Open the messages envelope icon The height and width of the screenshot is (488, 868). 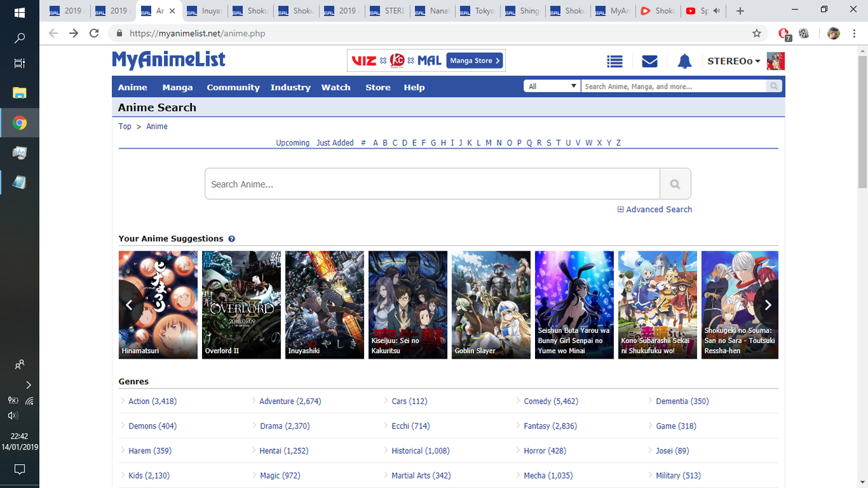[650, 62]
